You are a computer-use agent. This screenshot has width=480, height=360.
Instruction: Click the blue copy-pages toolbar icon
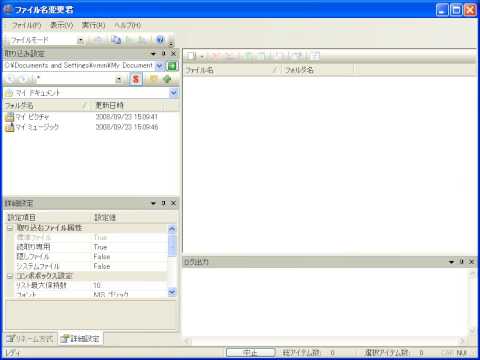coord(116,40)
